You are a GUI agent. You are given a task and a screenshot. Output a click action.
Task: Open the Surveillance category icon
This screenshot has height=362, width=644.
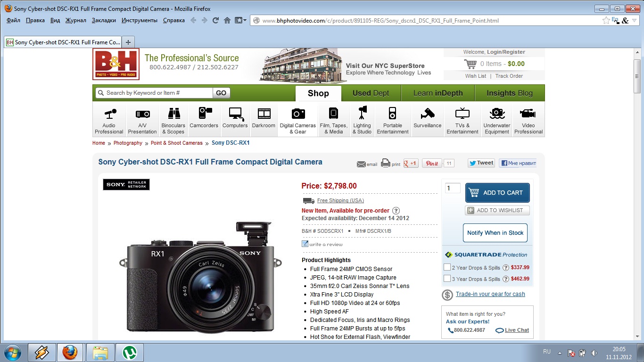click(x=428, y=121)
